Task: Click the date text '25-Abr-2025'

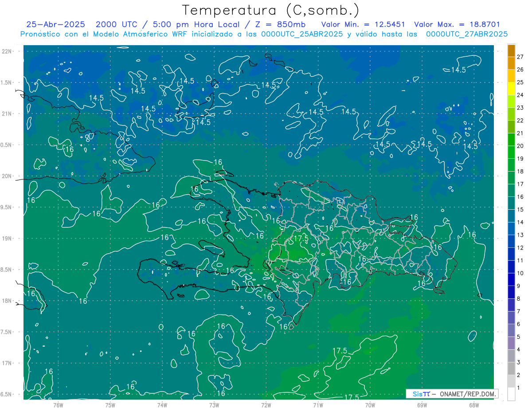Action: pyautogui.click(x=55, y=24)
